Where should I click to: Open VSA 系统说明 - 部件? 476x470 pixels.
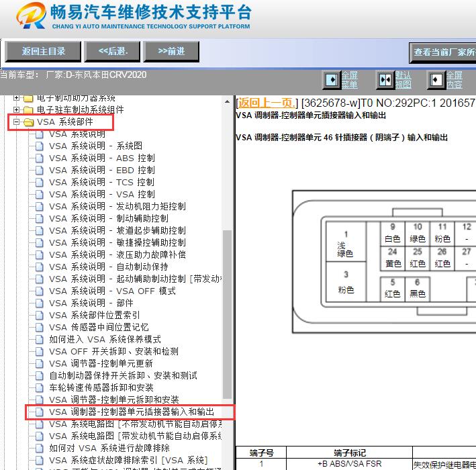point(91,303)
